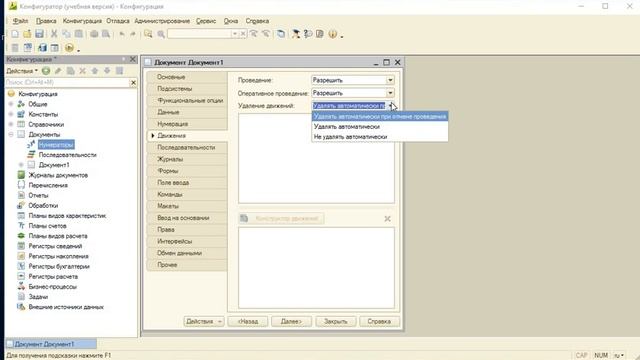Save using the floppy disk icon

pos(39,34)
